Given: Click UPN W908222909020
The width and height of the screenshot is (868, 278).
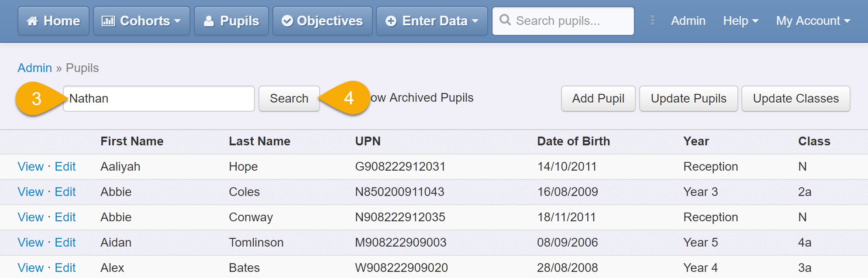Looking at the screenshot, I should pyautogui.click(x=402, y=268).
